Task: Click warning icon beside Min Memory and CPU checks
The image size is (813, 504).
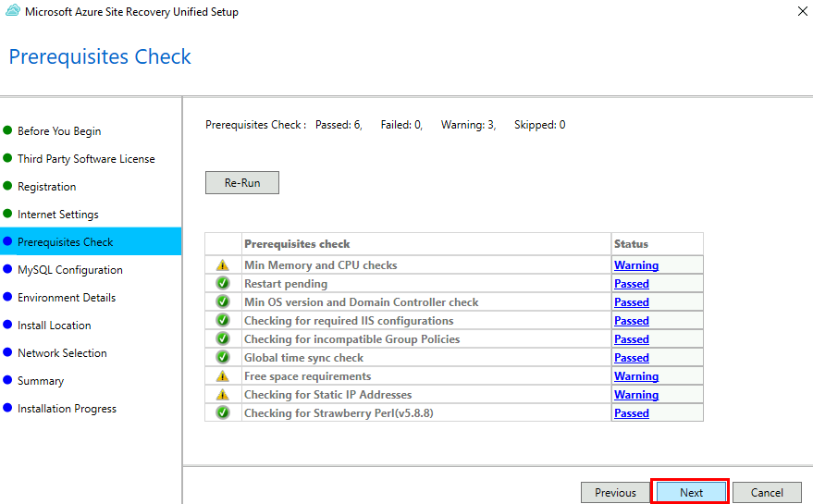Action: (222, 265)
